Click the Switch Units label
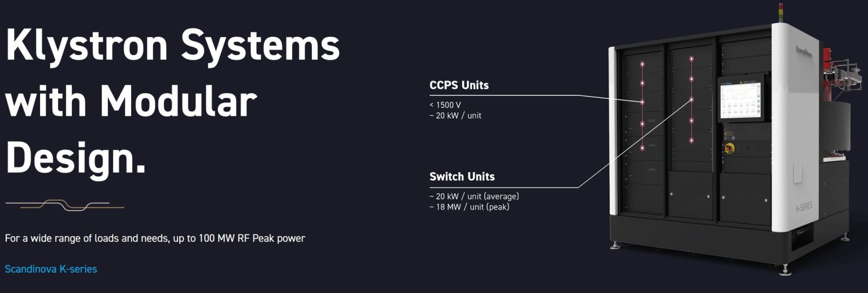868x293 pixels. click(462, 177)
